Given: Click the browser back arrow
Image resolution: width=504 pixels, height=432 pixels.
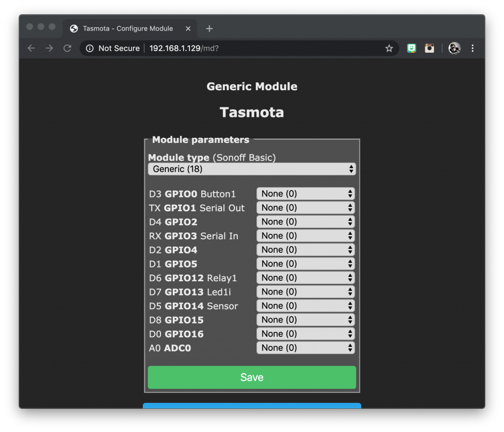Looking at the screenshot, I should click(x=31, y=48).
